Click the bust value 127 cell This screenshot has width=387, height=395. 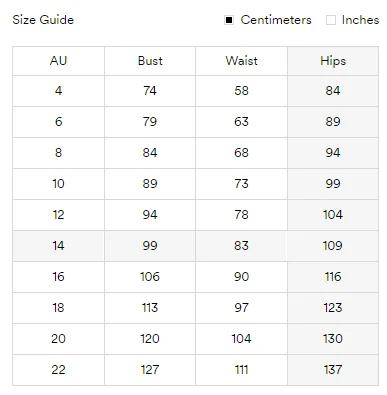pos(150,370)
